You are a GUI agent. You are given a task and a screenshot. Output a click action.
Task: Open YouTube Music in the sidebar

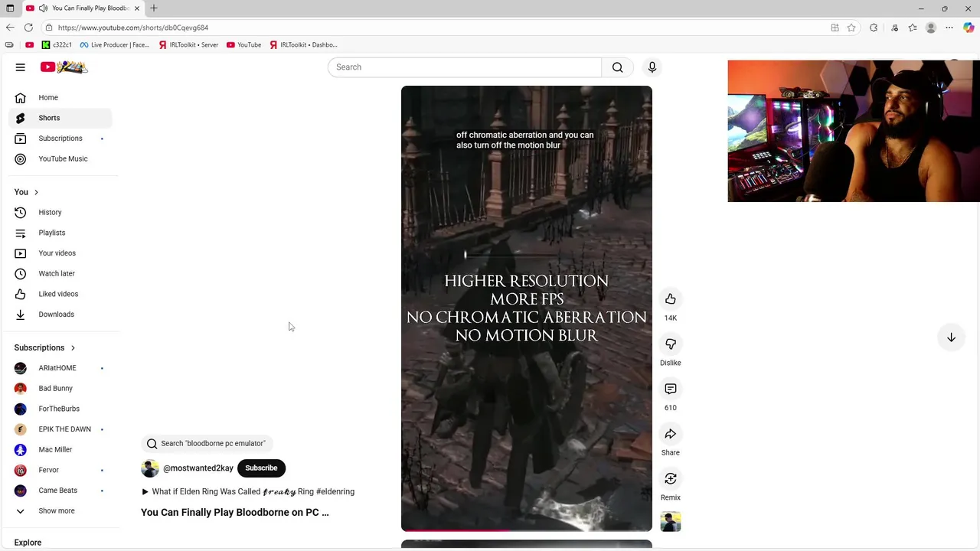click(60, 159)
